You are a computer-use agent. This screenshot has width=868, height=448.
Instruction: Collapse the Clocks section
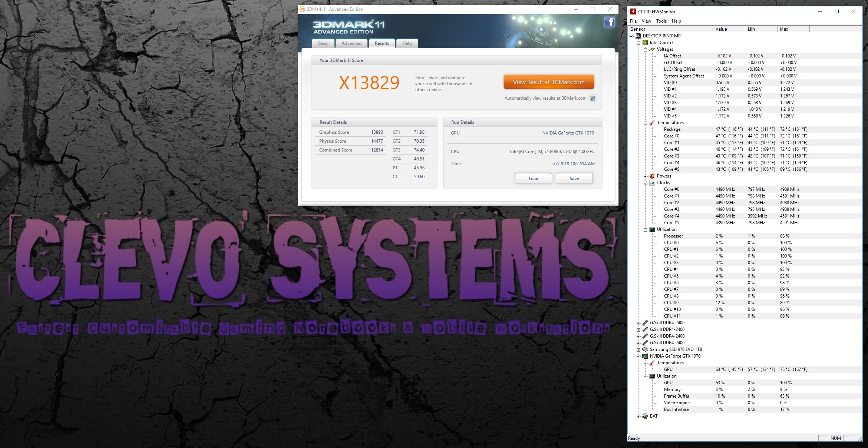[646, 183]
